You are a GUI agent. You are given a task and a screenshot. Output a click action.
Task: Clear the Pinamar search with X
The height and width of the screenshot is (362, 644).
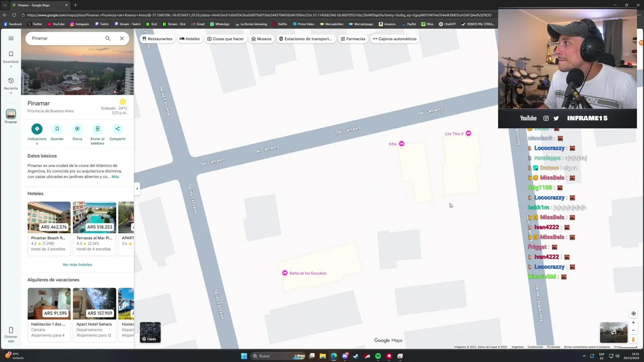[122, 38]
